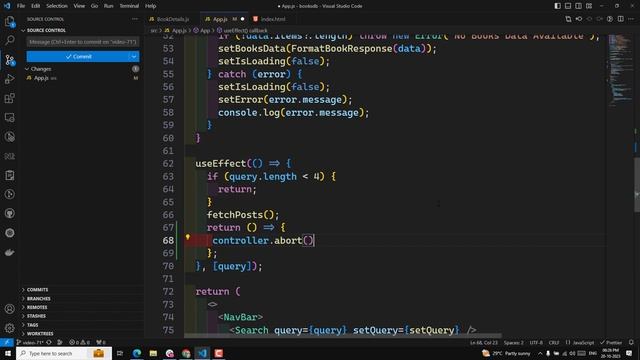Image resolution: width=640 pixels, height=360 pixels.
Task: Click the editor horizontal scrollbar
Action: coord(343,336)
